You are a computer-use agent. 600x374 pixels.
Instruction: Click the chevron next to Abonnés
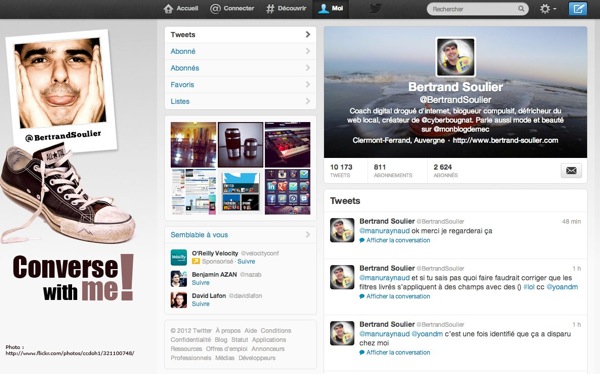(308, 68)
